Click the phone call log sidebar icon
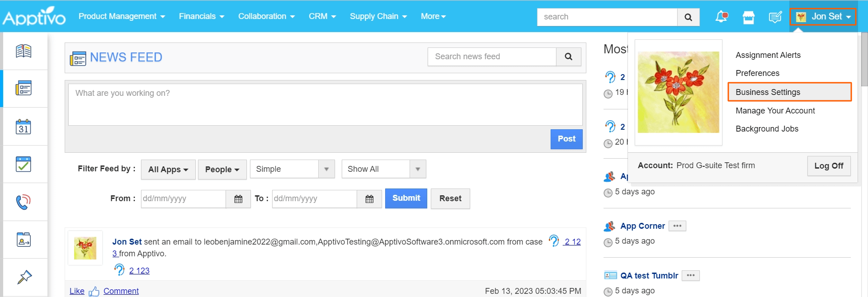The width and height of the screenshot is (868, 297). point(24,202)
